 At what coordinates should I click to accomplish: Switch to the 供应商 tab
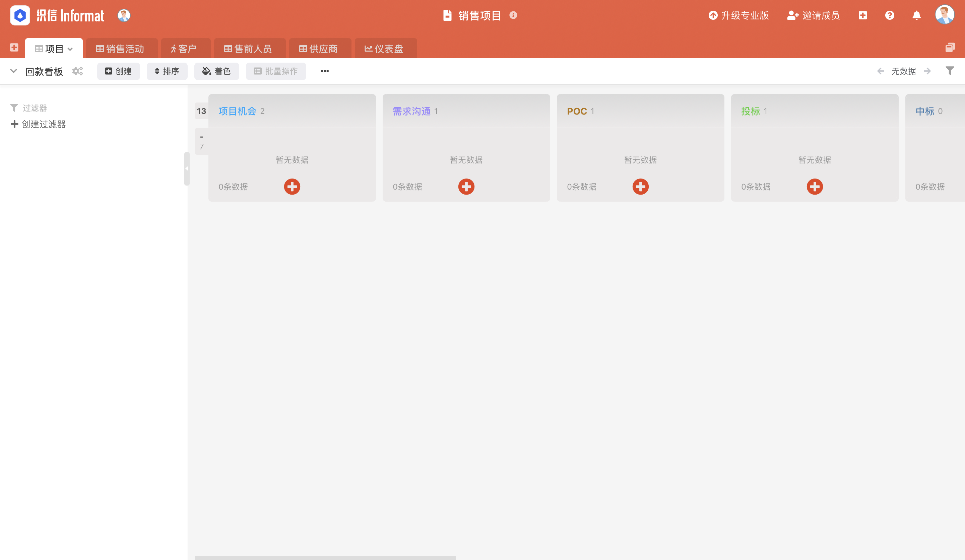click(319, 48)
